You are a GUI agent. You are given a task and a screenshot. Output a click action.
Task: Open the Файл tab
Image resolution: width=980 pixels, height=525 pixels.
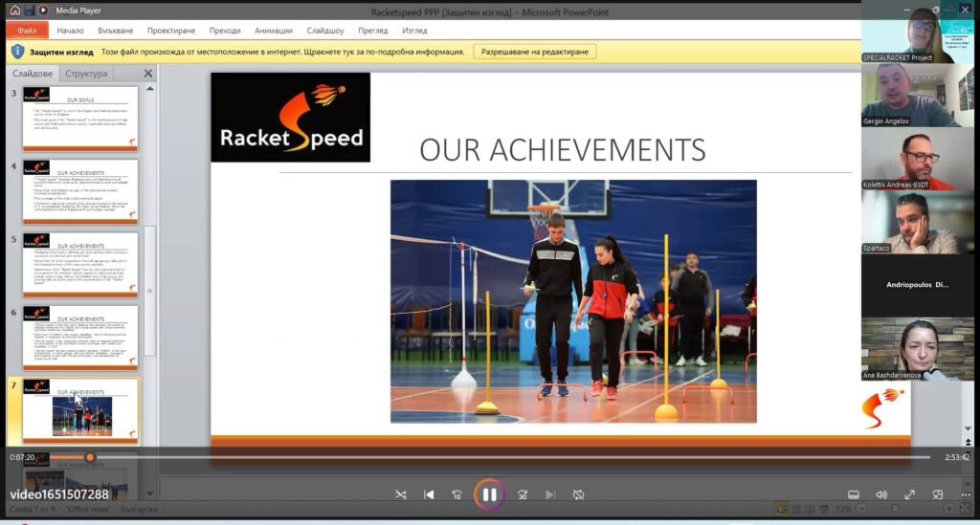(x=27, y=30)
